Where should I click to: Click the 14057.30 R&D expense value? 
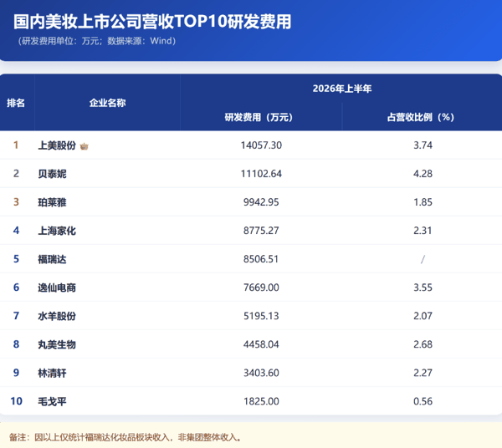261,145
